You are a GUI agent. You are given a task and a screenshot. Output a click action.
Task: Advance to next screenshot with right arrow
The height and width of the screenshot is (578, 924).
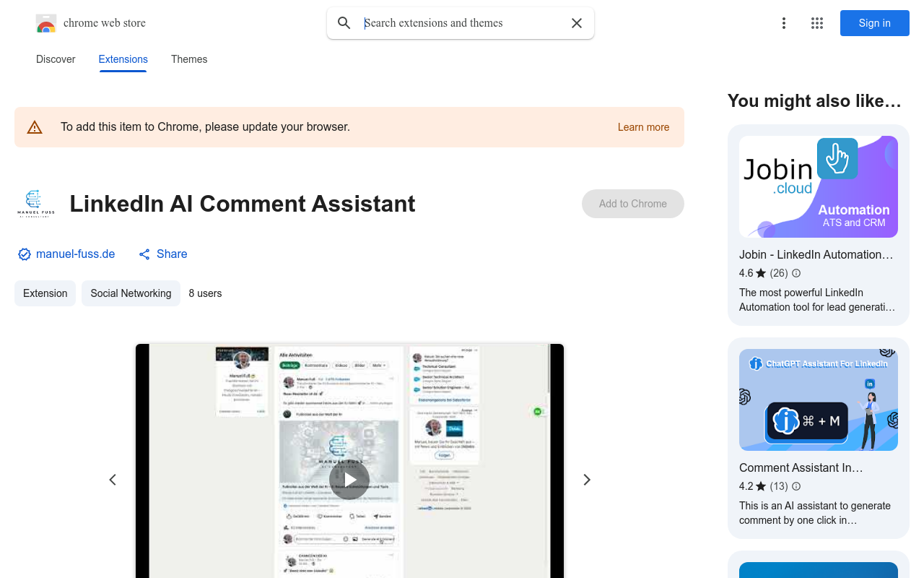tap(587, 480)
